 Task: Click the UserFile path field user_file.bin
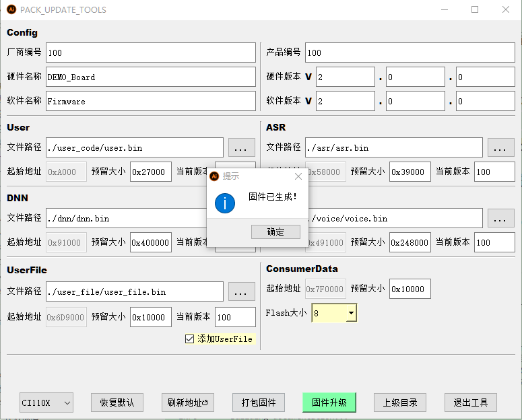[x=135, y=291]
